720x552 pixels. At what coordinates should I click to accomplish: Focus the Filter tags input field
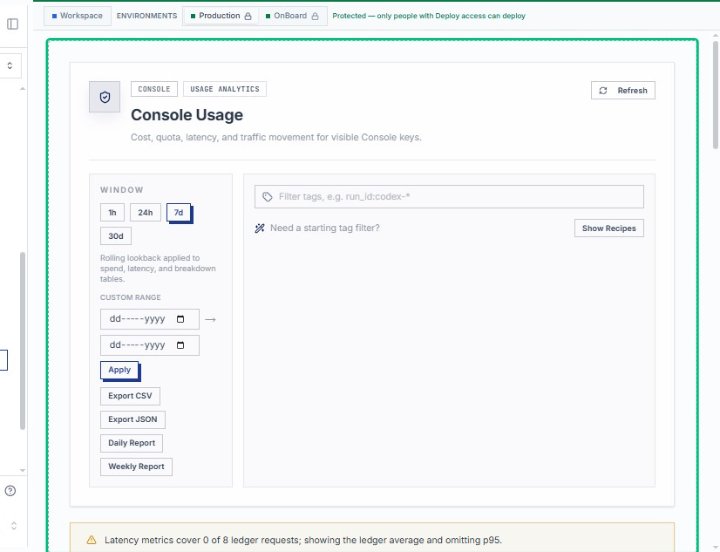[x=449, y=197]
